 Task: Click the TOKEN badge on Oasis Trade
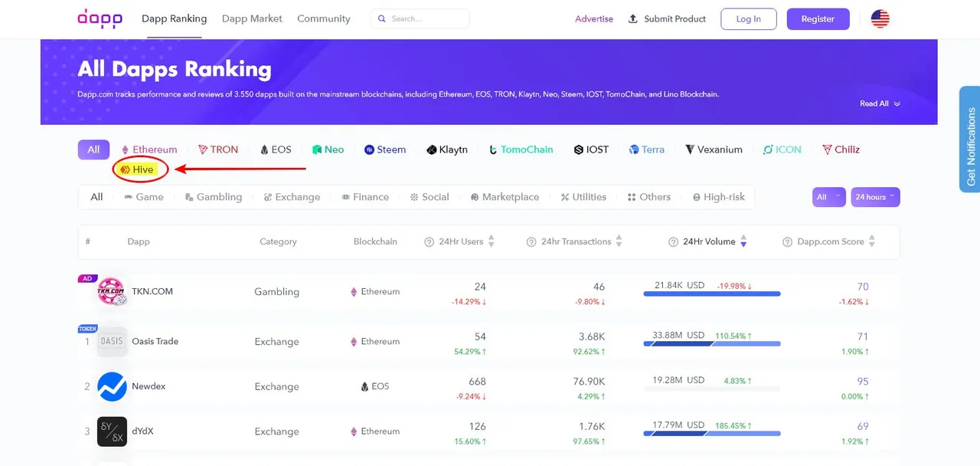coord(87,328)
